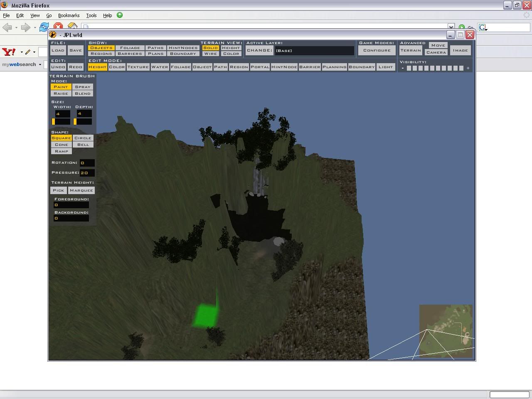The width and height of the screenshot is (532, 399).
Task: Toggle Plans visibility in Show panel
Action: (x=155, y=54)
